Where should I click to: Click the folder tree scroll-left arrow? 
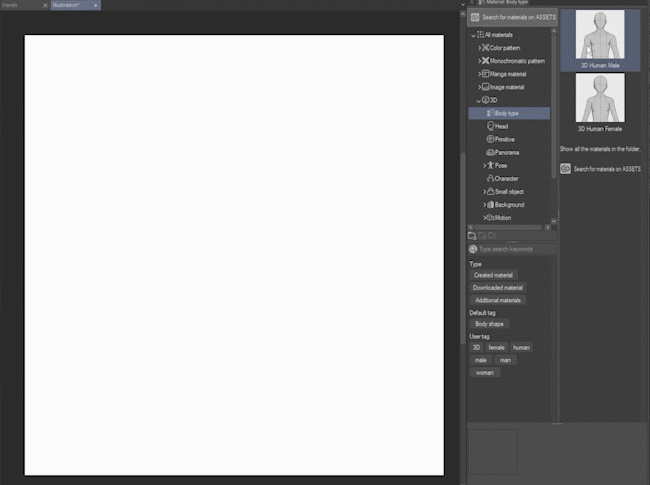[471, 228]
